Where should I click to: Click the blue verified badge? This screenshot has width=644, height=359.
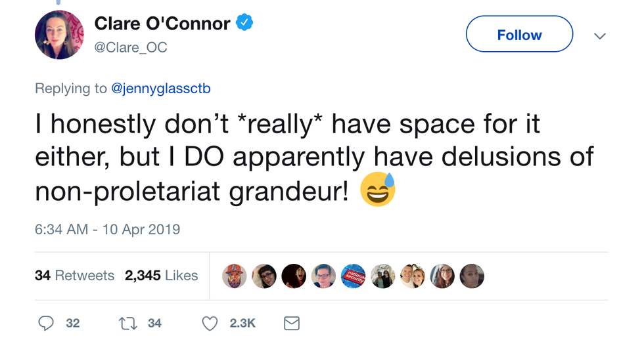click(x=244, y=24)
